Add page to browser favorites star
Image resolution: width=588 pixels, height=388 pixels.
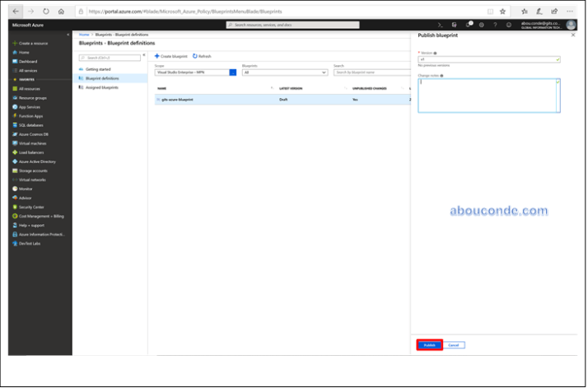coord(502,12)
